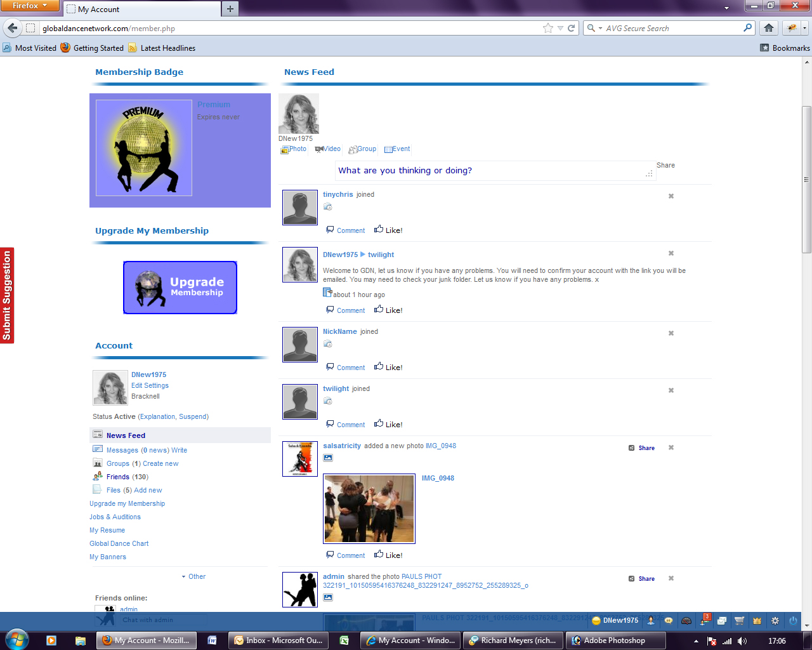Image resolution: width=812 pixels, height=650 pixels.
Task: Open the URL history dropdown arrow
Action: [x=560, y=28]
